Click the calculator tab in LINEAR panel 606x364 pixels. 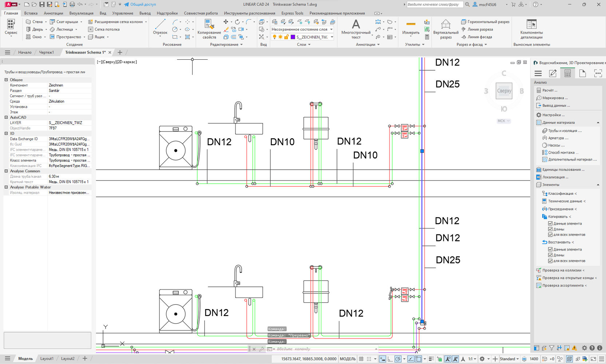(x=567, y=73)
